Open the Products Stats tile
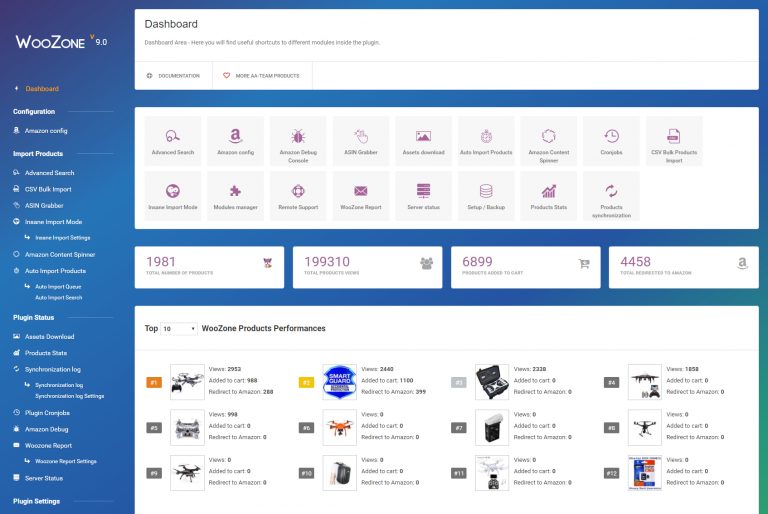 coord(548,195)
